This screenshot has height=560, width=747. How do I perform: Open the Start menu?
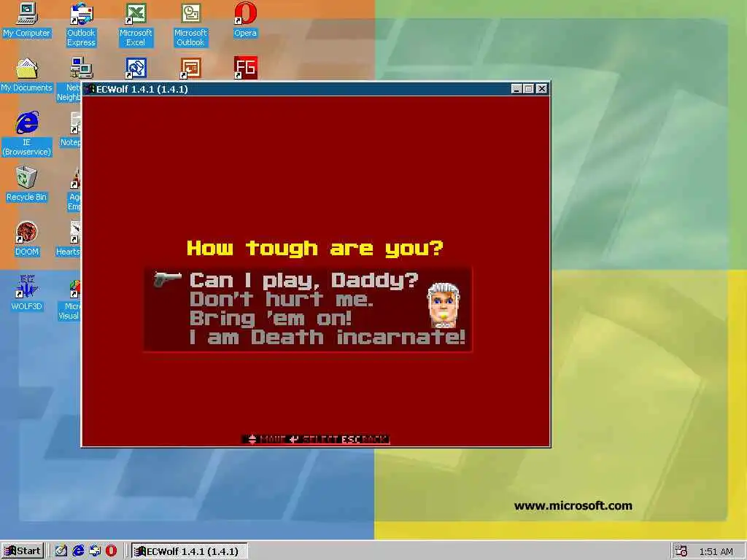pyautogui.click(x=23, y=551)
